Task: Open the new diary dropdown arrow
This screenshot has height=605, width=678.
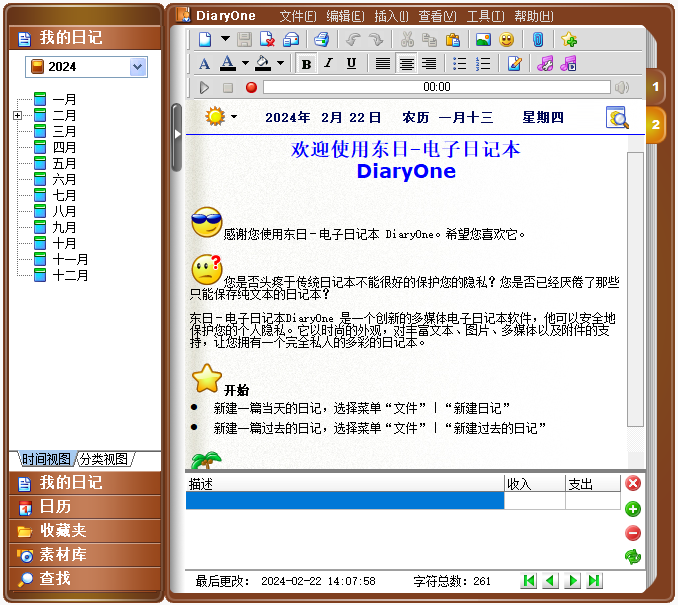Action: point(225,38)
